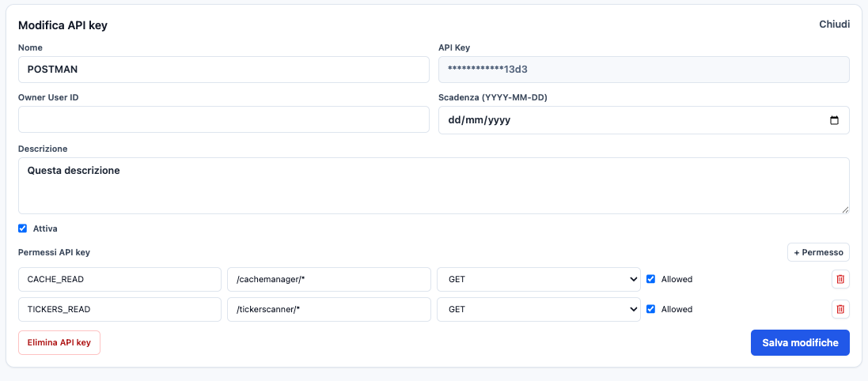Click the Descrizione text area
Viewport: 868px width, 381px height.
point(434,186)
